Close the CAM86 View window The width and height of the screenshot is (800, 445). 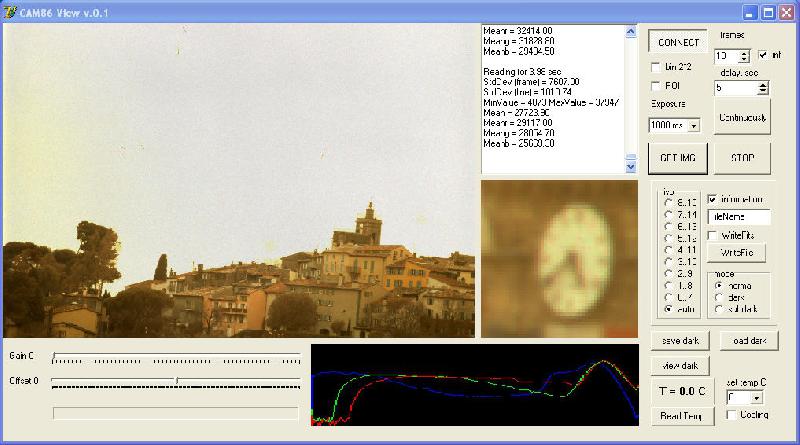(786, 13)
